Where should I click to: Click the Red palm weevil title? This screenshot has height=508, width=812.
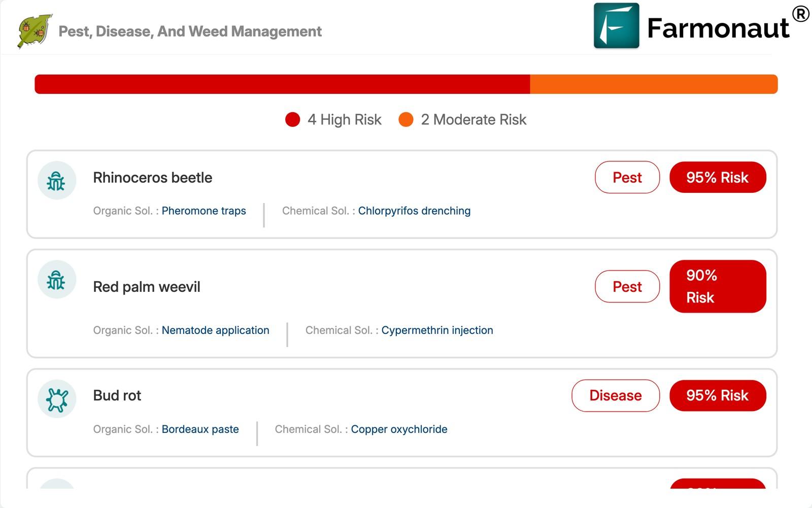pos(147,287)
